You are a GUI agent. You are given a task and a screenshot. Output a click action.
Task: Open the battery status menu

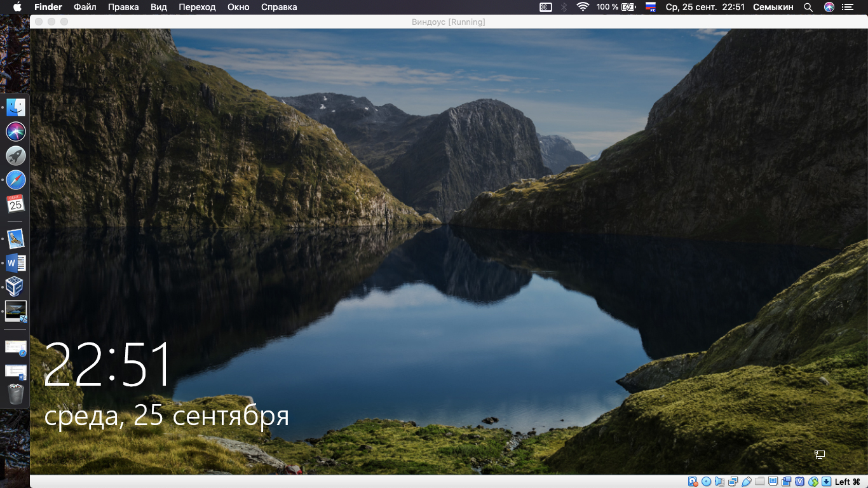626,7
